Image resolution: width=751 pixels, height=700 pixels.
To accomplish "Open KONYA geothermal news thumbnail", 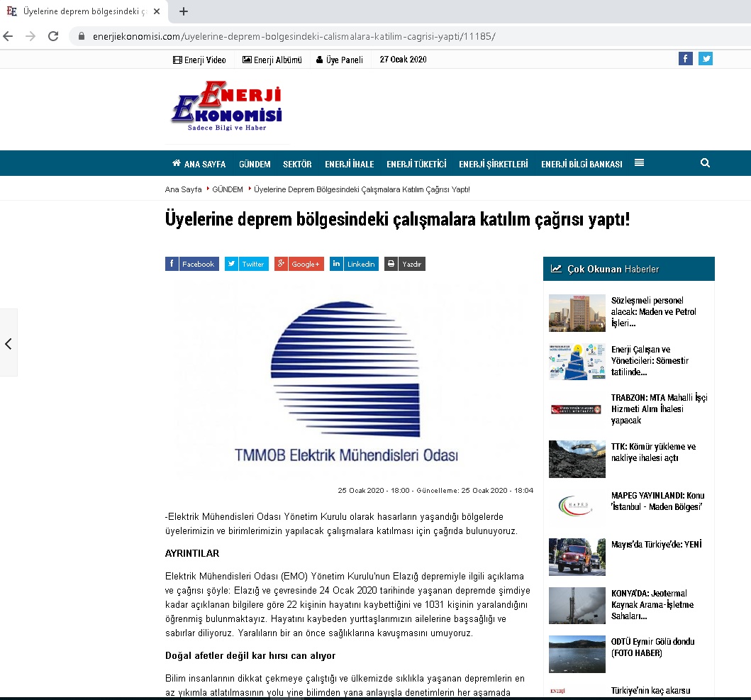I will [577, 606].
